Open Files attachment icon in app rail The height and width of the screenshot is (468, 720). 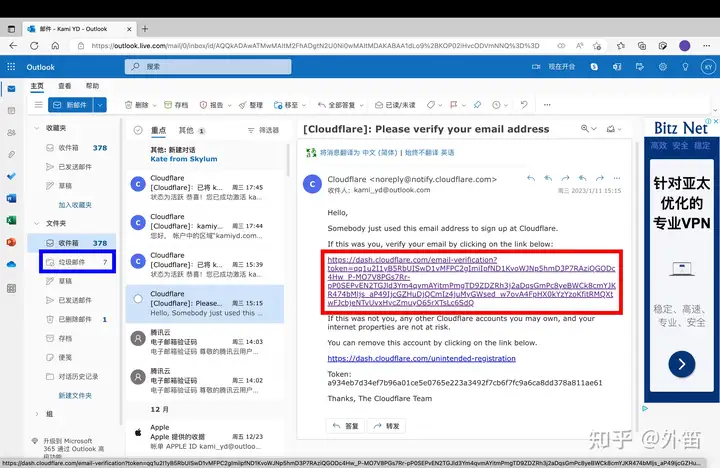click(11, 154)
